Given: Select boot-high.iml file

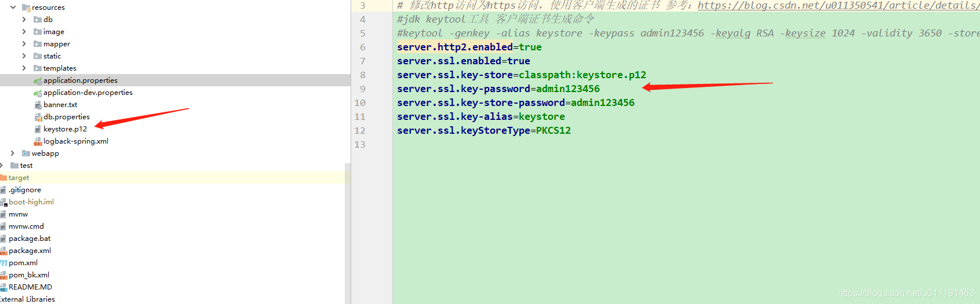Looking at the screenshot, I should click(31, 202).
